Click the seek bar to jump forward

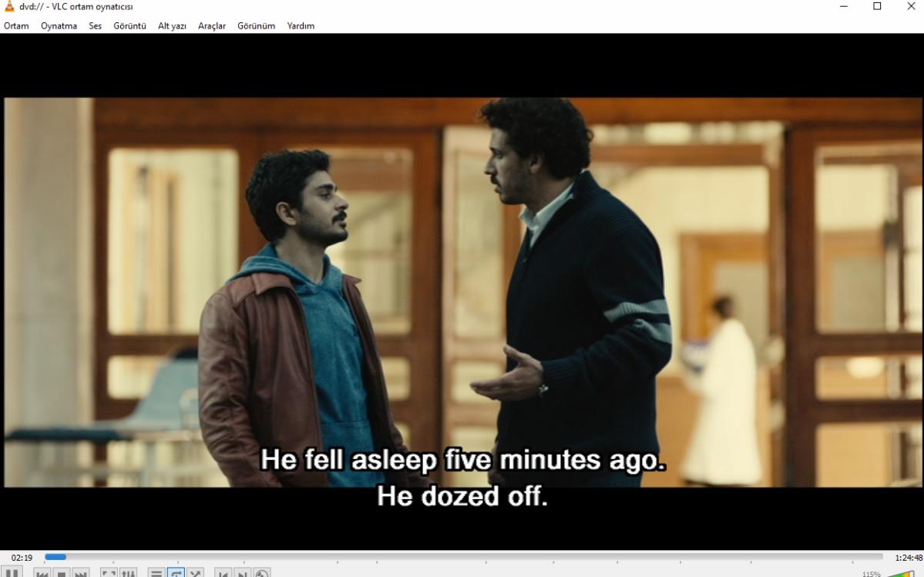(464, 557)
